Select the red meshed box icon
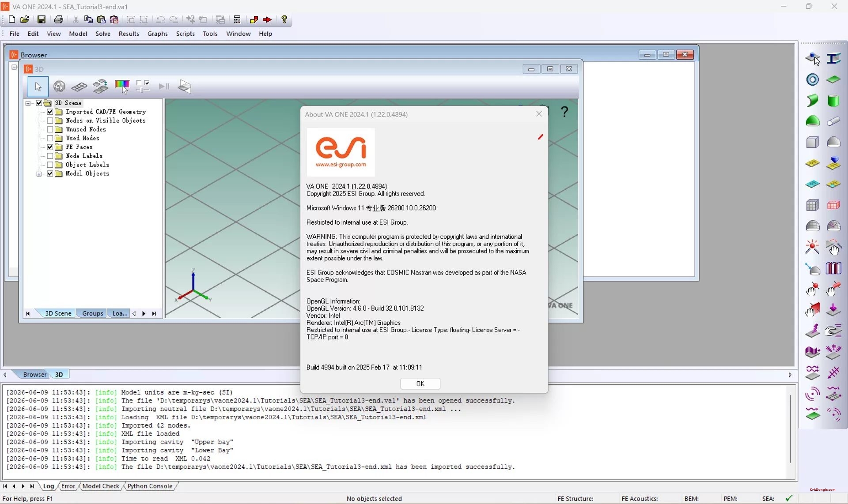Viewport: 848px width, 504px height. pos(833,205)
